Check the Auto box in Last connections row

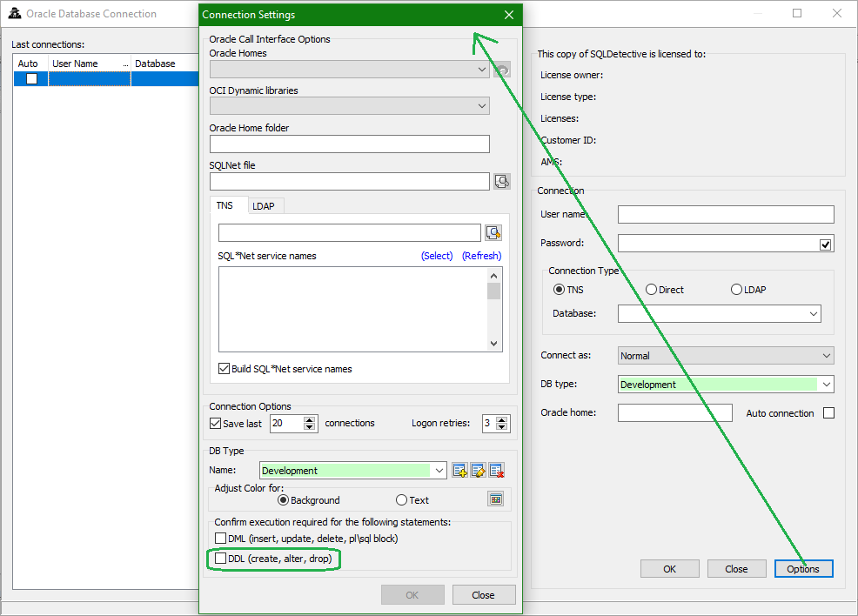31,79
